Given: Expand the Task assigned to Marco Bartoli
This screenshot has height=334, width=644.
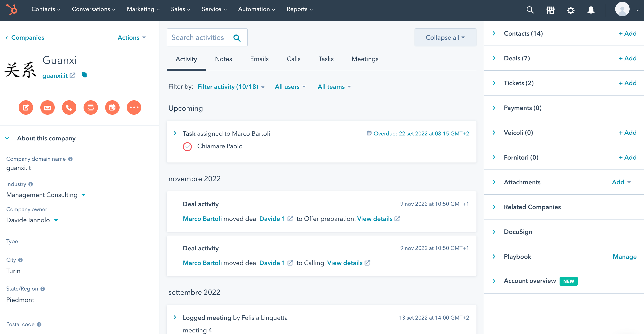Looking at the screenshot, I should click(175, 133).
